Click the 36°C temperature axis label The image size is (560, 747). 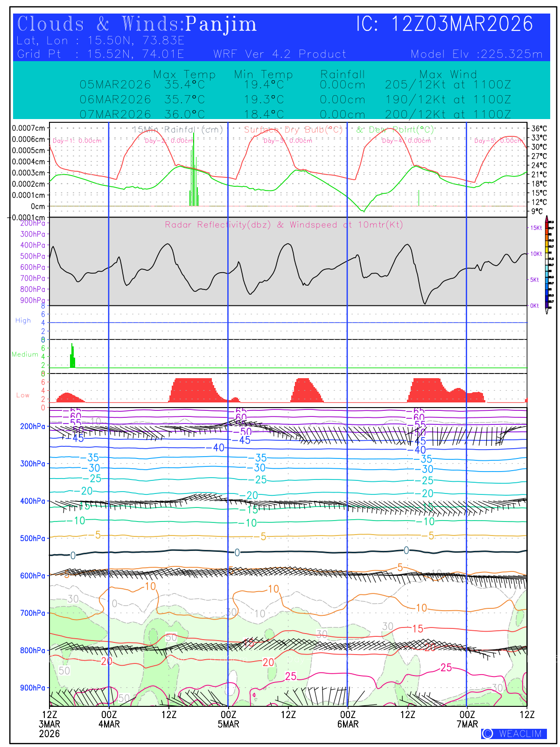click(x=539, y=129)
